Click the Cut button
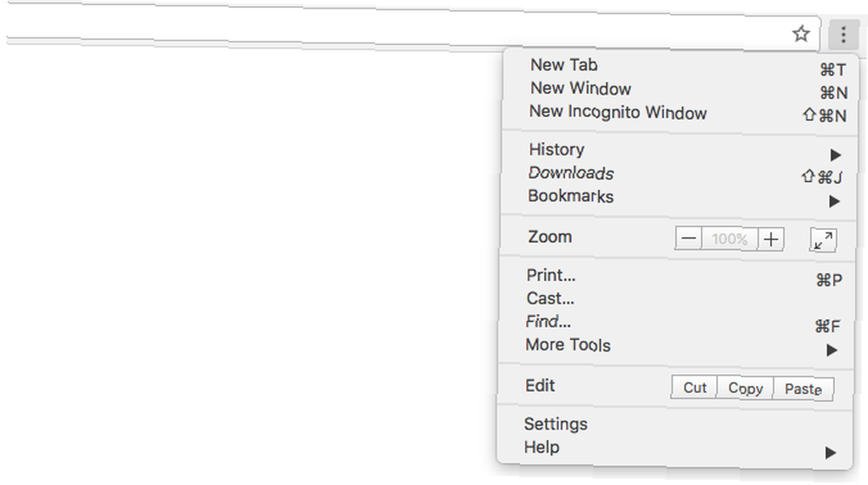Viewport: 868px width, 485px height. [694, 387]
